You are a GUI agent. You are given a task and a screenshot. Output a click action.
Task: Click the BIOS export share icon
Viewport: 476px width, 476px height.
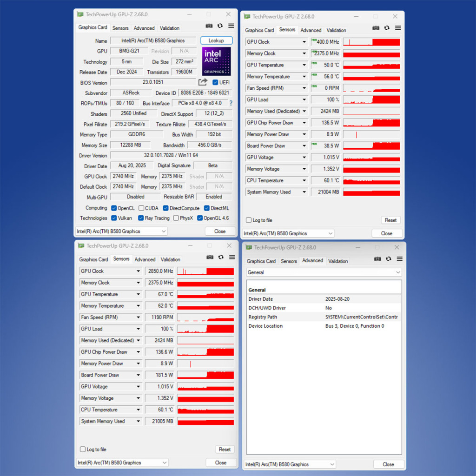[x=203, y=82]
